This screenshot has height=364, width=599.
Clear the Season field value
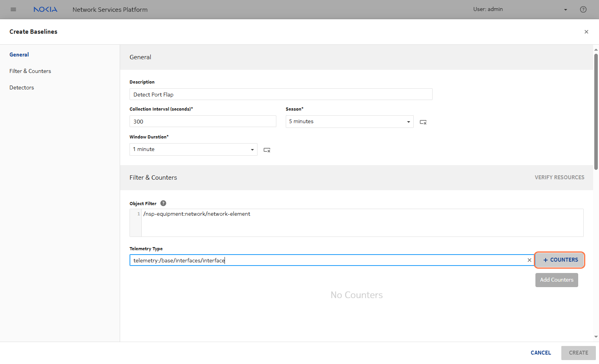pyautogui.click(x=423, y=122)
